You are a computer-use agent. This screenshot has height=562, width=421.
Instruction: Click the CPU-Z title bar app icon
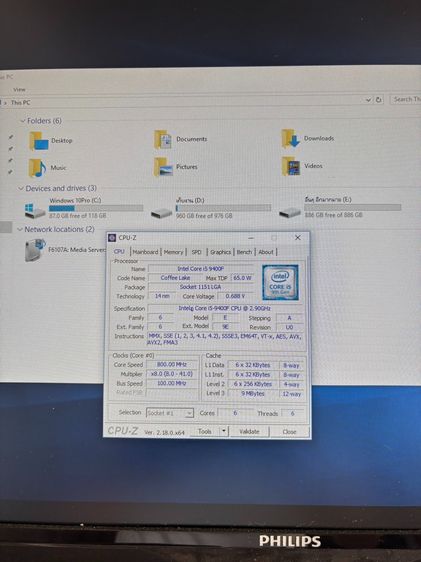pyautogui.click(x=112, y=238)
